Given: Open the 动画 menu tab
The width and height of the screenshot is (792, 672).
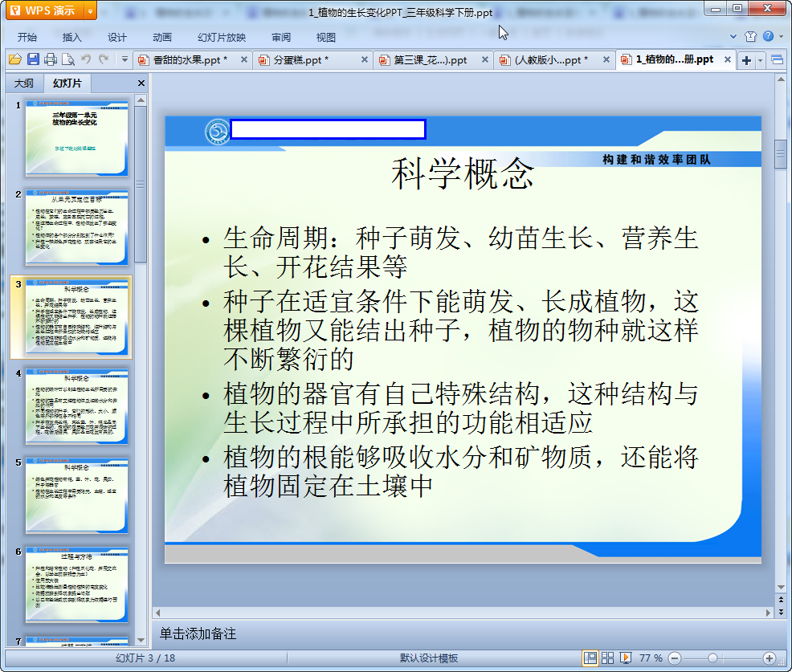Looking at the screenshot, I should click(x=162, y=38).
